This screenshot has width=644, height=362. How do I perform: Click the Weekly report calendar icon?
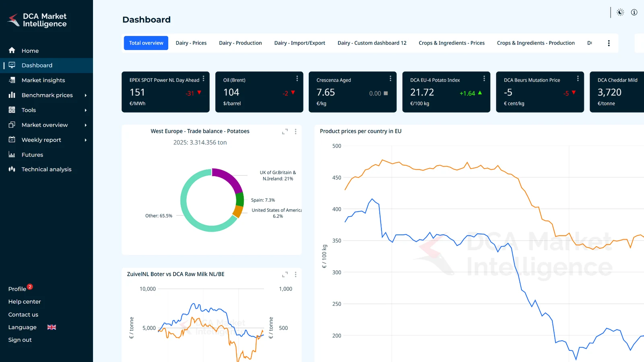point(12,140)
